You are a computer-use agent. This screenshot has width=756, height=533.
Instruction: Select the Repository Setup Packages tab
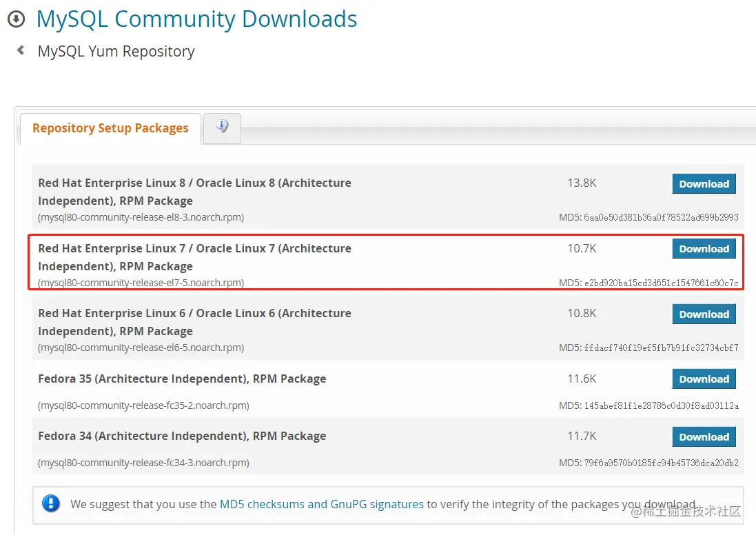[x=110, y=128]
